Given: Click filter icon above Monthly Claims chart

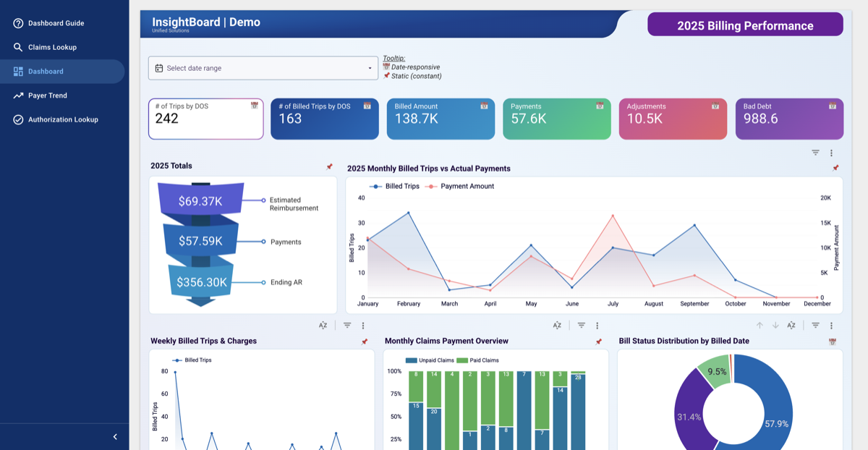Looking at the screenshot, I should [582, 326].
